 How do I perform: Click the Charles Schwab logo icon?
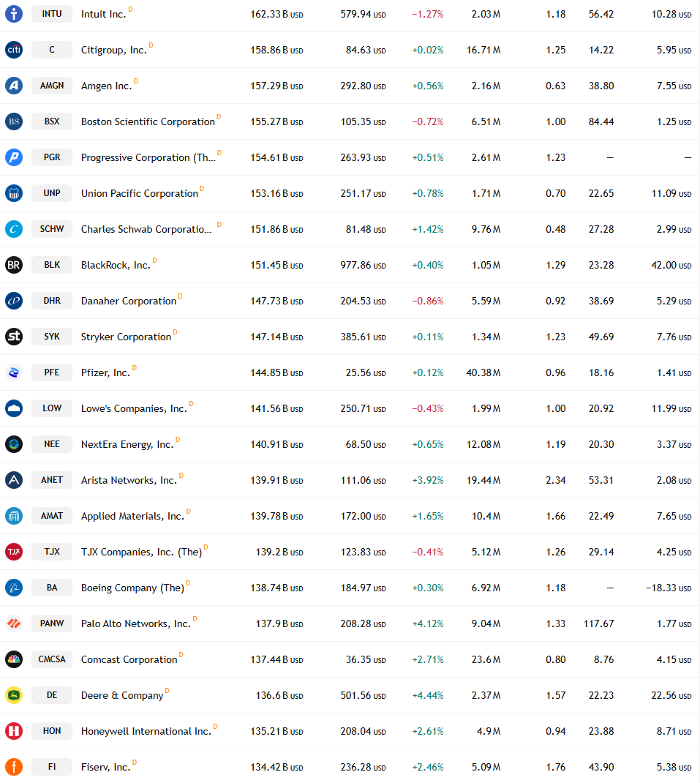point(14,229)
